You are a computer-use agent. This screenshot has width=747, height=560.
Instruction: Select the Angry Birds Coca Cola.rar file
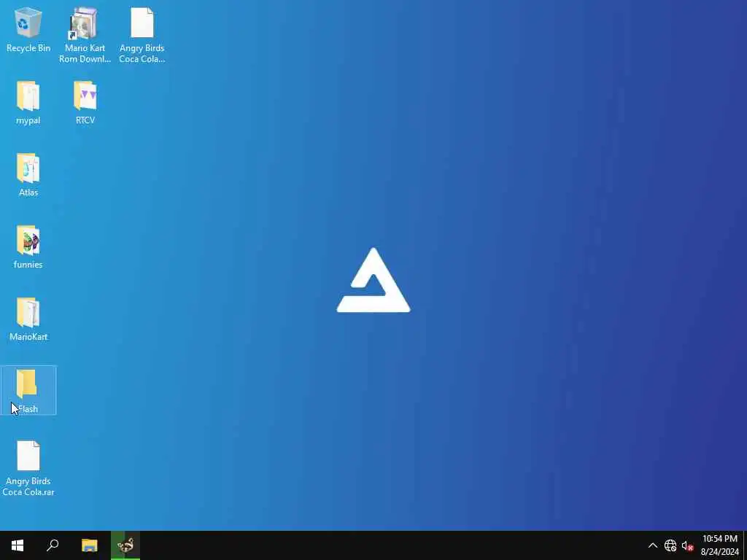click(x=28, y=469)
